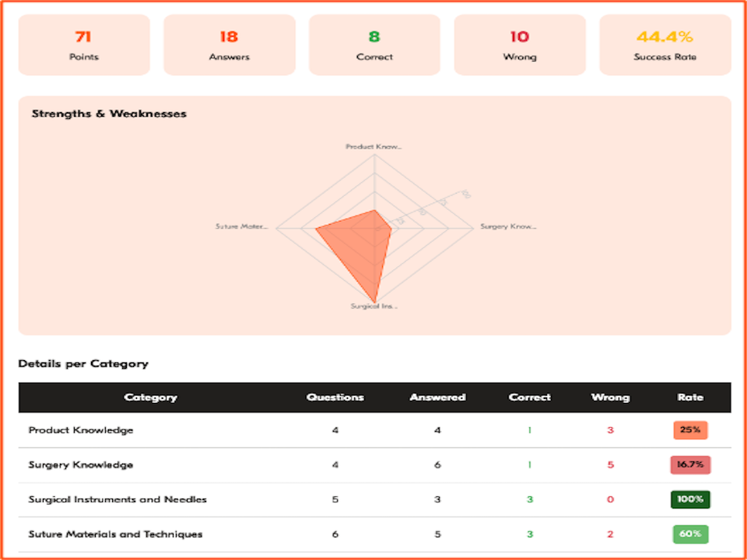Click Suture Materials row's Correct value 3

(x=530, y=534)
